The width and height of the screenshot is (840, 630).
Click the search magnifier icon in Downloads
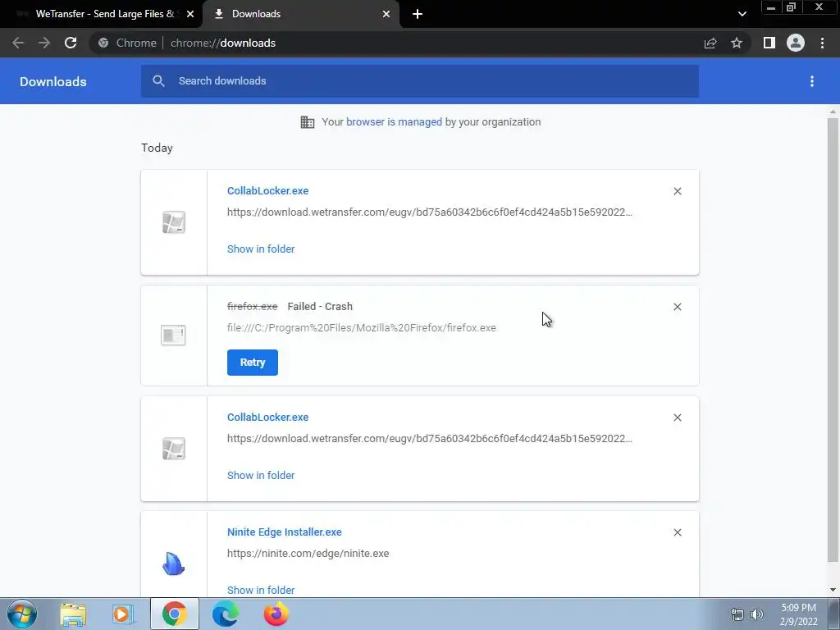(x=158, y=81)
